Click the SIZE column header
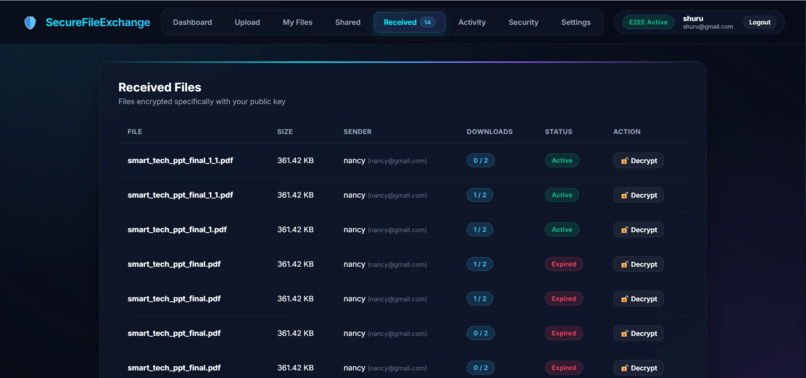 (x=285, y=132)
